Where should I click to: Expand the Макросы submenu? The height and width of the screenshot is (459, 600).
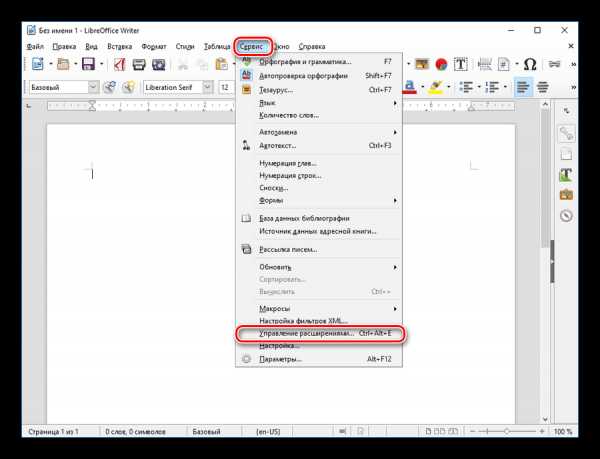coord(319,308)
